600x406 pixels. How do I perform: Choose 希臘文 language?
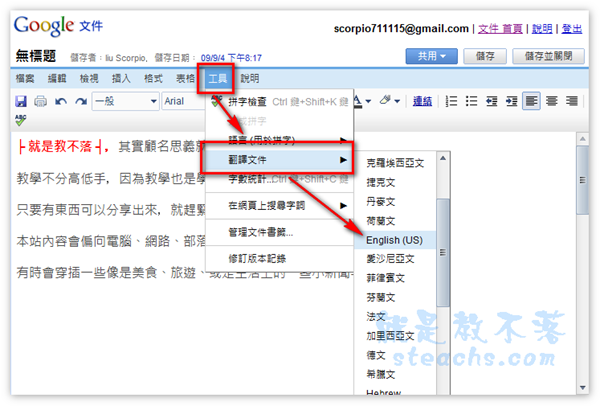click(x=395, y=374)
